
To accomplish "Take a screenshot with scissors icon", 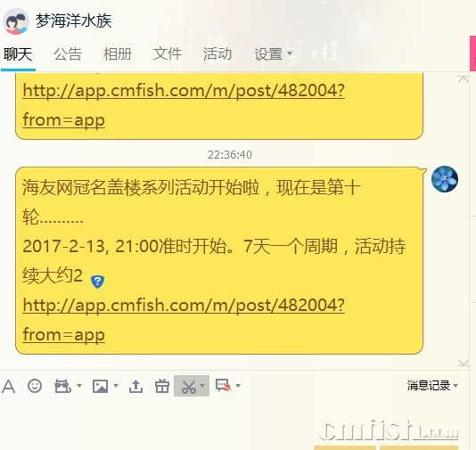I will click(188, 387).
